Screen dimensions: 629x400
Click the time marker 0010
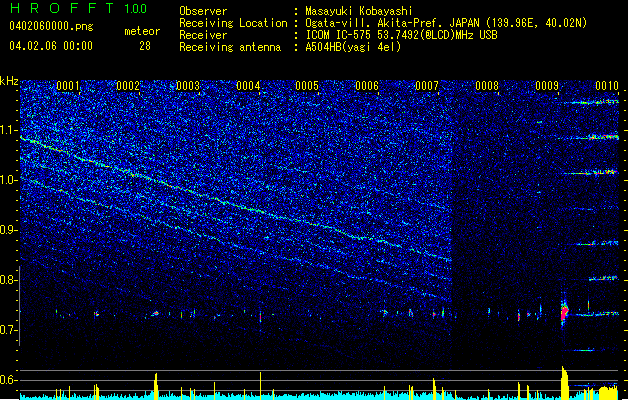click(607, 86)
